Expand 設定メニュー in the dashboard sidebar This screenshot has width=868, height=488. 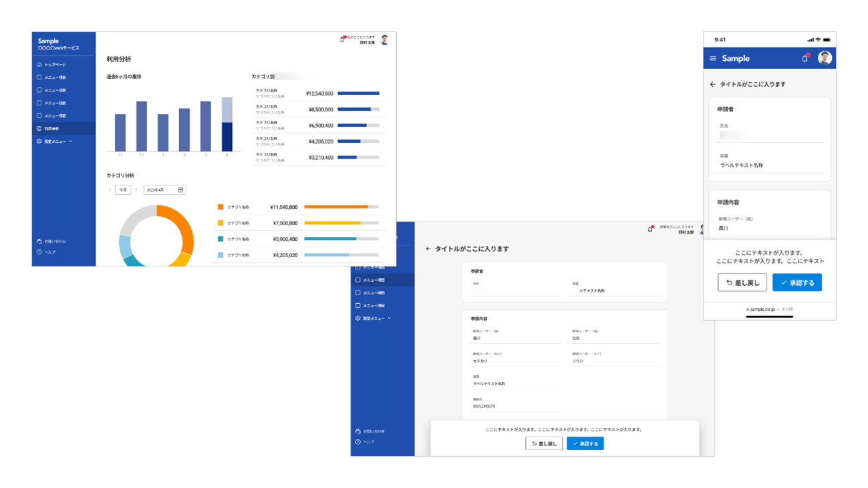pos(56,142)
